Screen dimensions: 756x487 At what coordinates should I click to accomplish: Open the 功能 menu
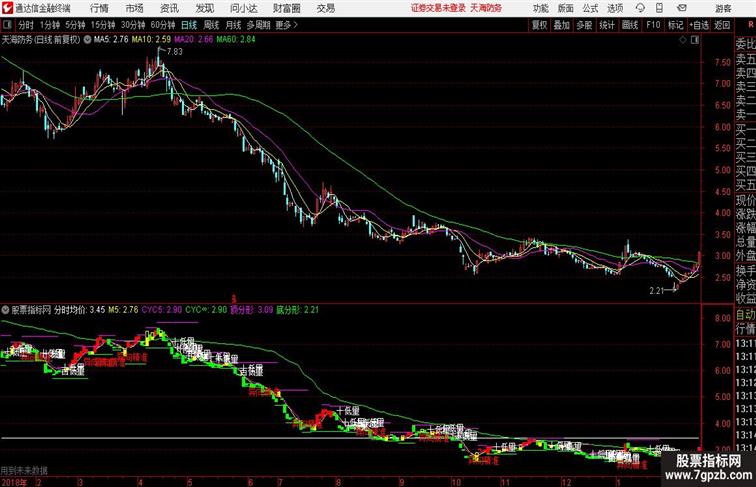(540, 8)
